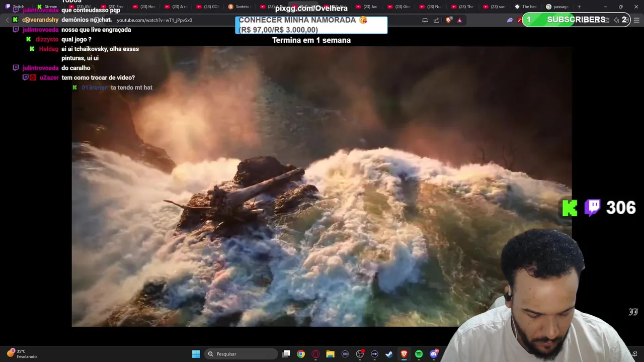
Task: Open the arrow-icon app next to Steam
Action: 374,354
